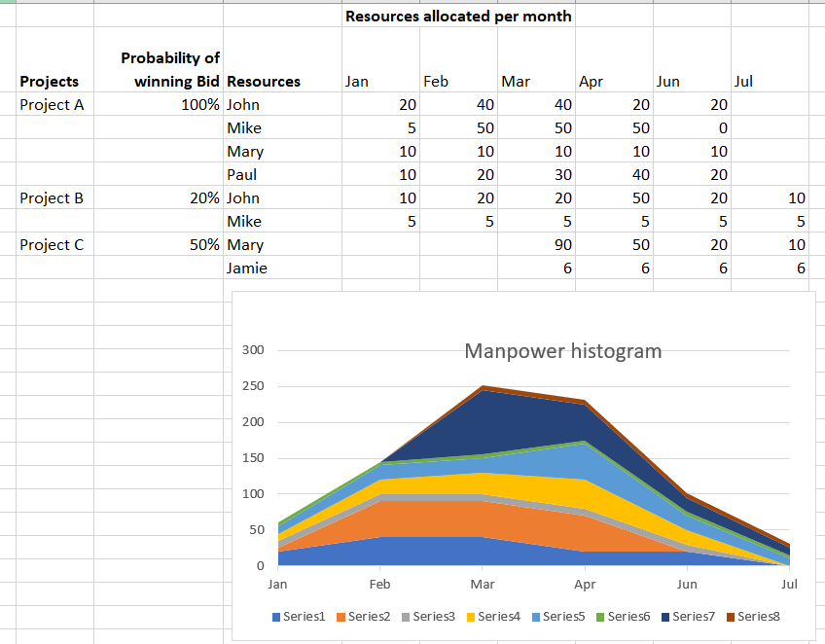Screen dimensions: 825x644
Task: Click the Resources allocated per month header
Action: [458, 16]
